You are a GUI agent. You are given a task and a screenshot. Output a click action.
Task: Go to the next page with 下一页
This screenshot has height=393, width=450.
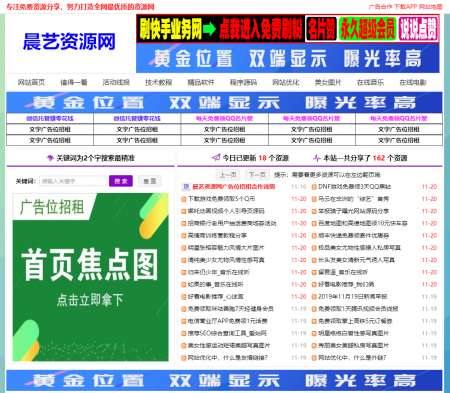point(257,174)
